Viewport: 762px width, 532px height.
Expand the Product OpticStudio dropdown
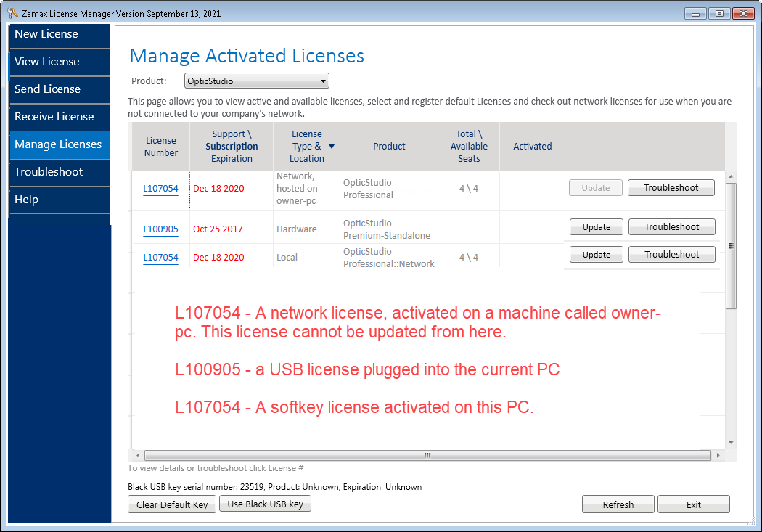click(x=257, y=81)
